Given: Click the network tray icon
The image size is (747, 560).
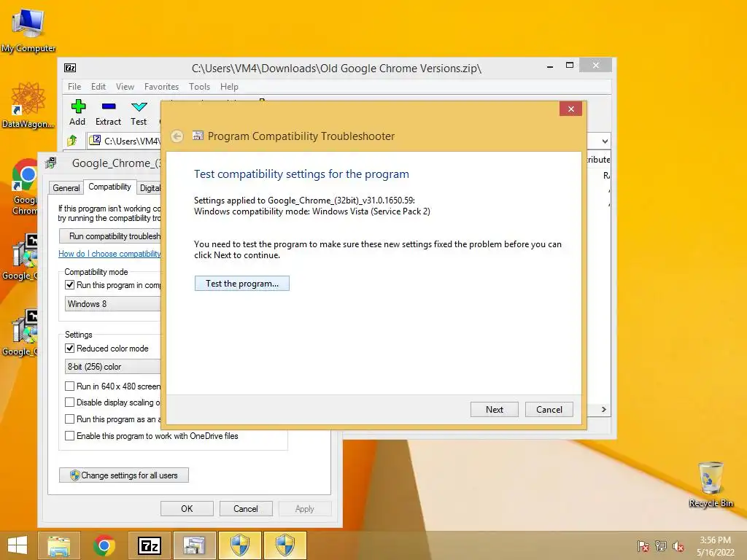Looking at the screenshot, I should coord(661,546).
